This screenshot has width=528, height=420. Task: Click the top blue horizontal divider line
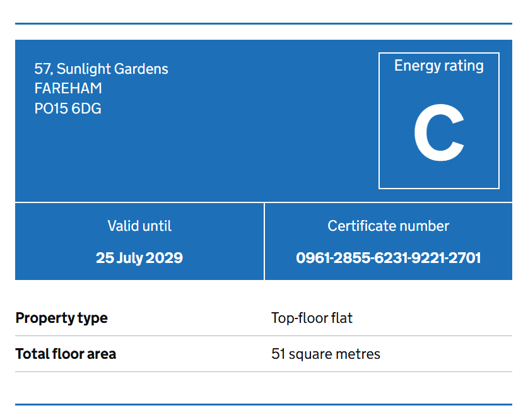point(264,23)
